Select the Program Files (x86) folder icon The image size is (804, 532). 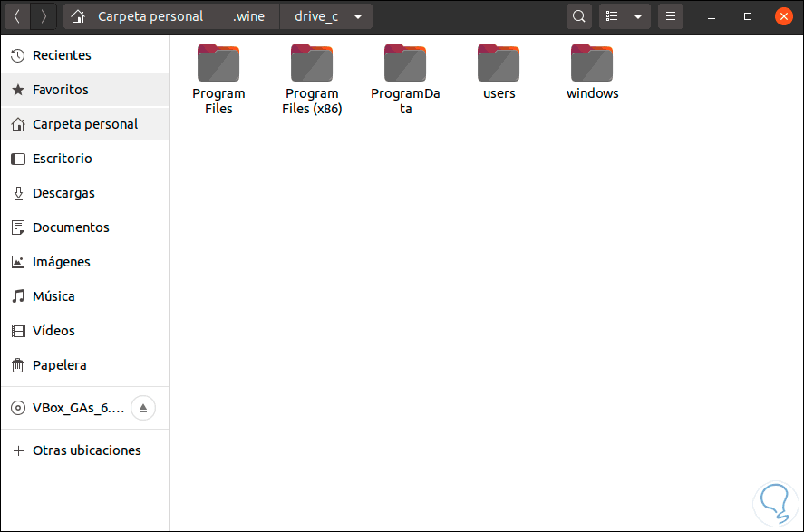(312, 63)
